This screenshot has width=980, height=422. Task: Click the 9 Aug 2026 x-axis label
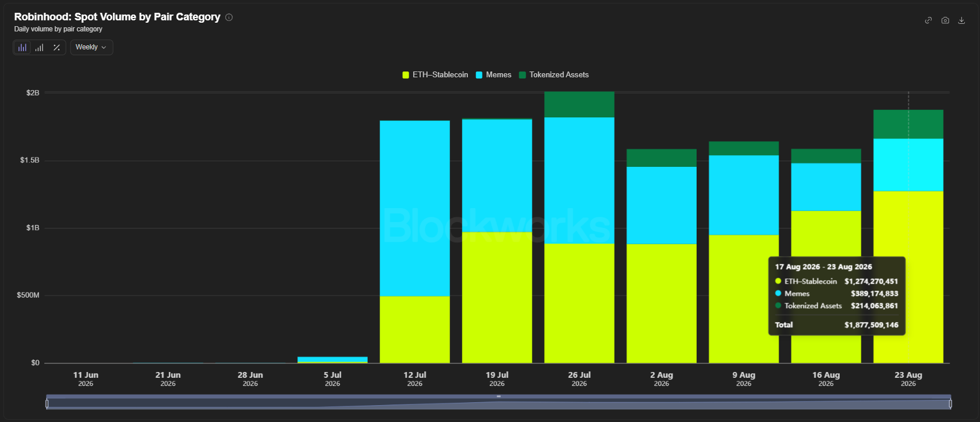click(x=744, y=379)
